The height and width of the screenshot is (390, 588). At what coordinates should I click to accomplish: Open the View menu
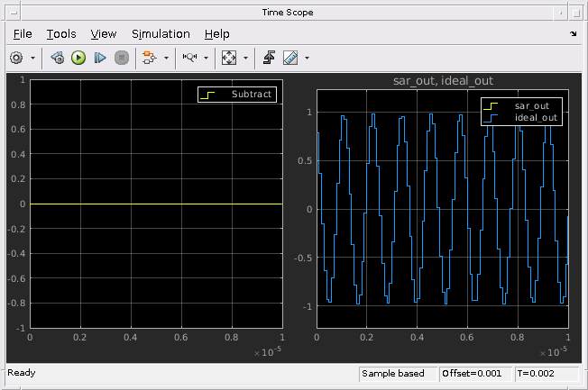point(104,34)
